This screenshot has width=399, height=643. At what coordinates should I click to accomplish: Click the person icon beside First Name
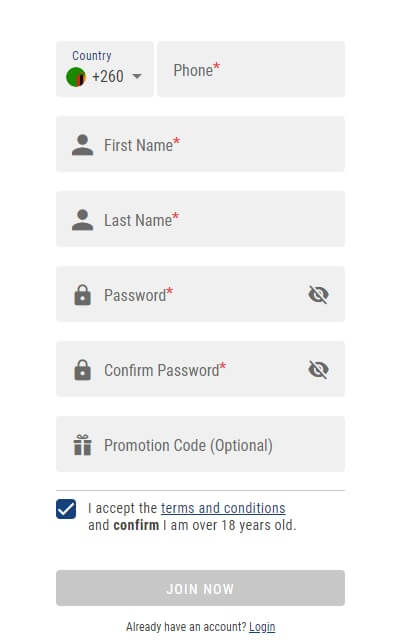coord(82,145)
